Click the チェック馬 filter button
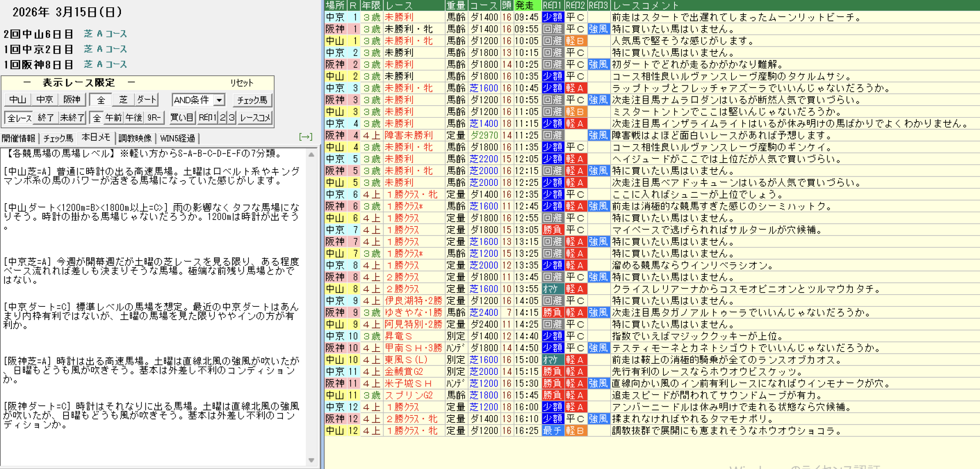This screenshot has width=980, height=469. [x=252, y=100]
